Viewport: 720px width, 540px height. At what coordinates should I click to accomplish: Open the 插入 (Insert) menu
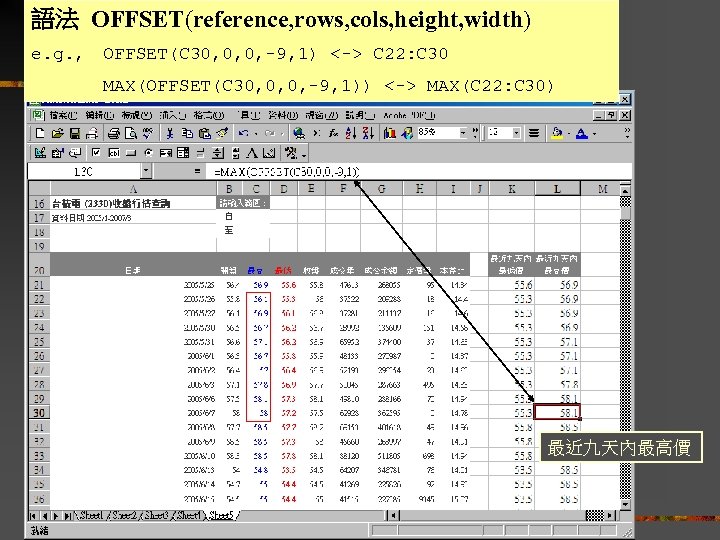(173, 115)
